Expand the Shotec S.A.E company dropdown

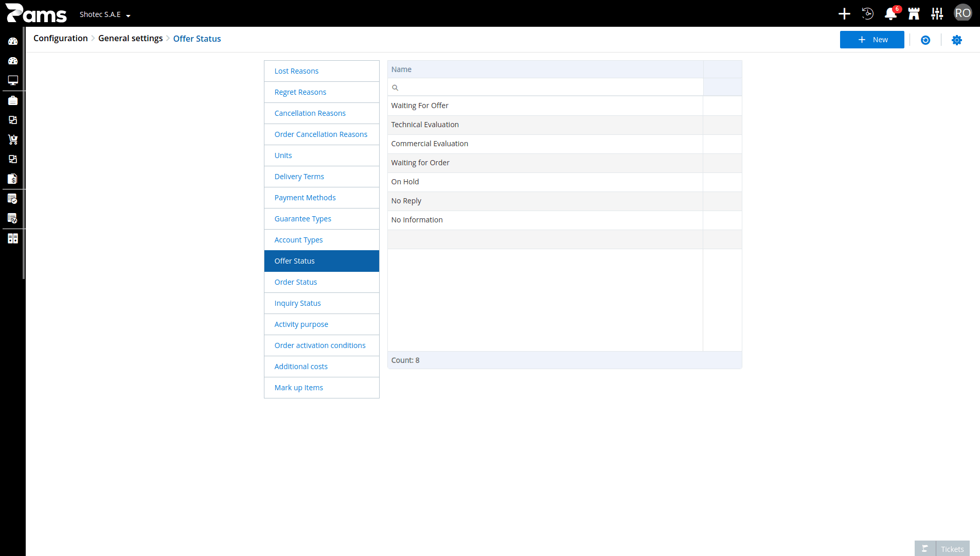105,14
